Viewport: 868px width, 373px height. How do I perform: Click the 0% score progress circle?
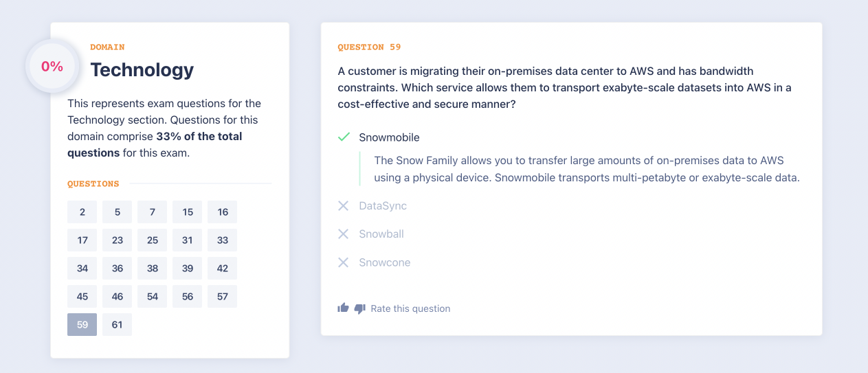coord(52,67)
